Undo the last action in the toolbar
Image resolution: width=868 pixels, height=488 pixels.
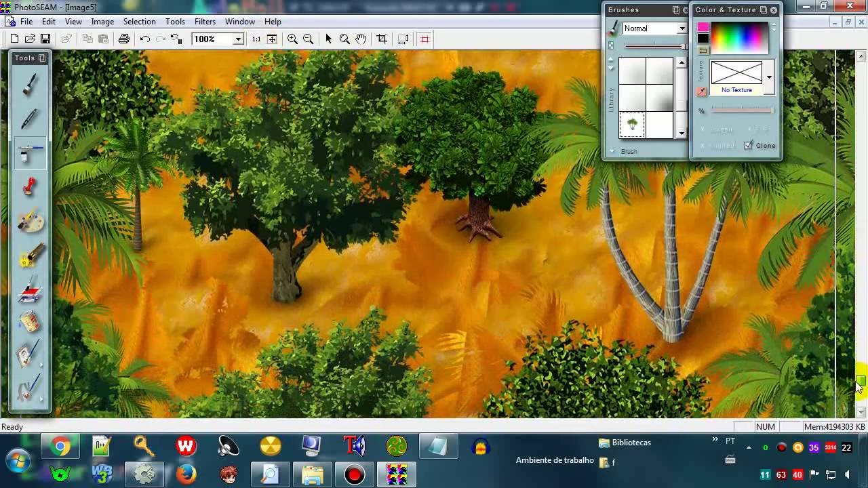coord(145,39)
